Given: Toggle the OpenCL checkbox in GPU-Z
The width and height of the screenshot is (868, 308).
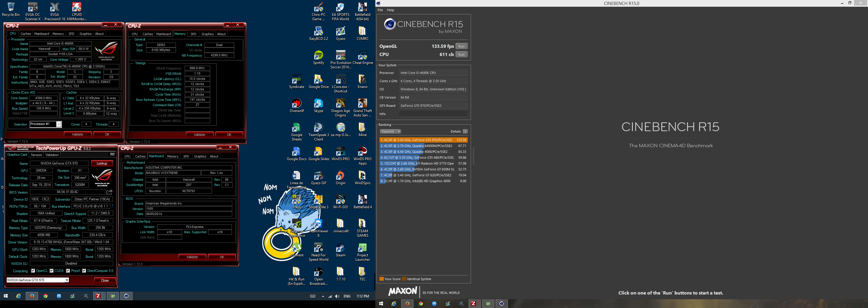Looking at the screenshot, I should tap(33, 270).
